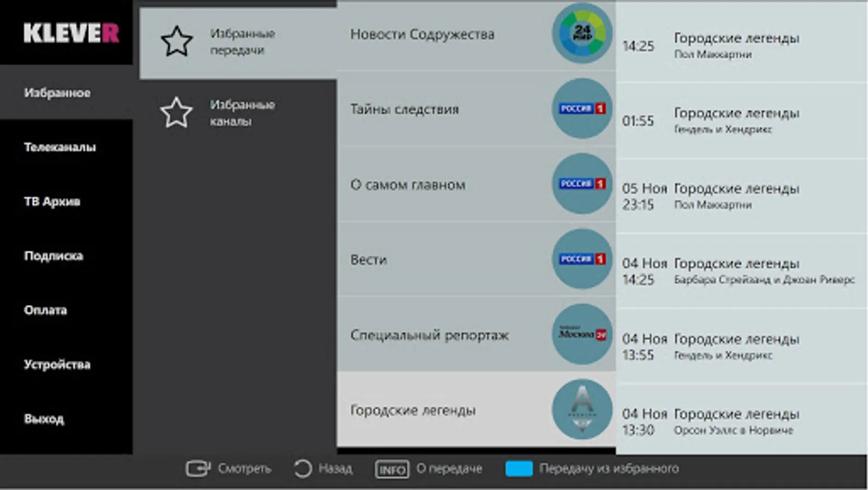Viewport: 868px width, 490px height.
Task: Select the Избранные передачи label
Action: pyautogui.click(x=242, y=42)
